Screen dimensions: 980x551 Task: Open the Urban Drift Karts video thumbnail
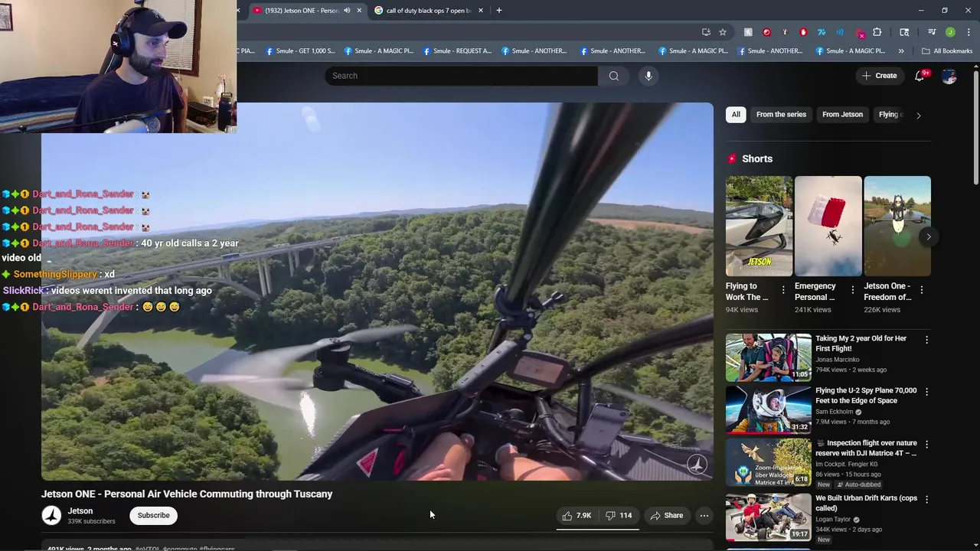pos(768,517)
